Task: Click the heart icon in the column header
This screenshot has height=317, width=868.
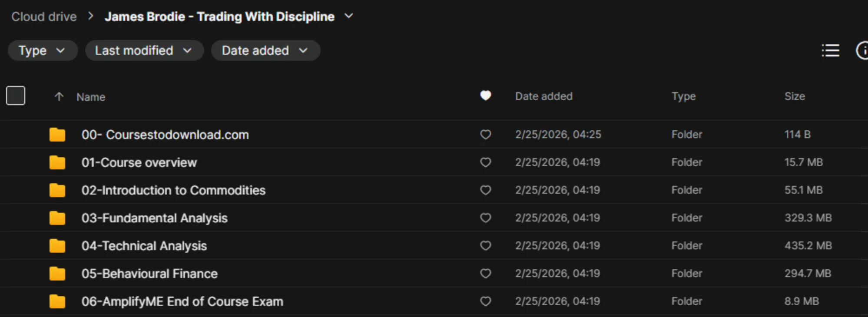Action: (485, 96)
